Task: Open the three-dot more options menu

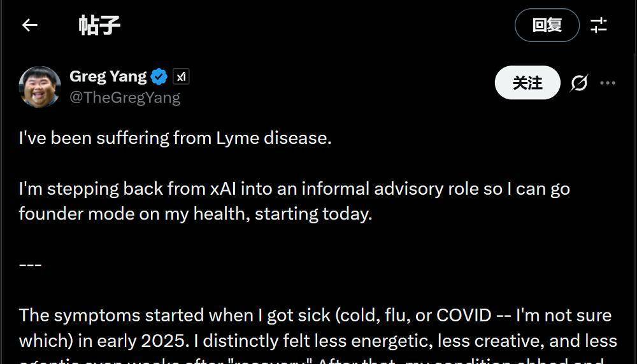Action: (608, 83)
